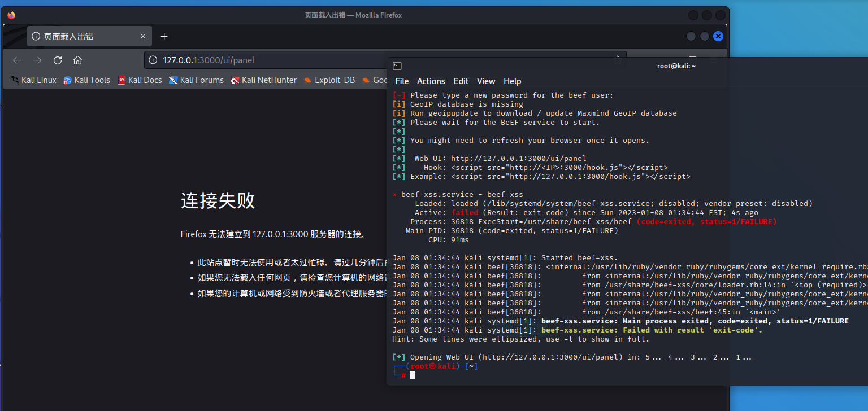The width and height of the screenshot is (868, 411).
Task: Open the terminal Actions menu
Action: tap(431, 81)
